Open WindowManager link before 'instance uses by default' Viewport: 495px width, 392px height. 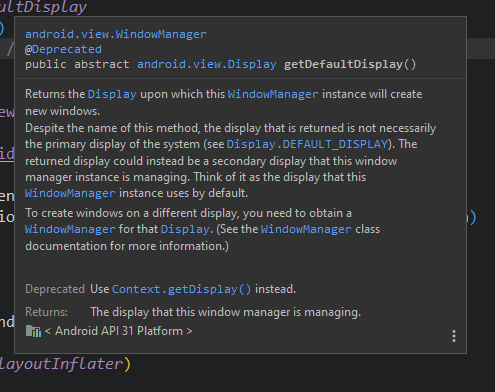tap(70, 193)
